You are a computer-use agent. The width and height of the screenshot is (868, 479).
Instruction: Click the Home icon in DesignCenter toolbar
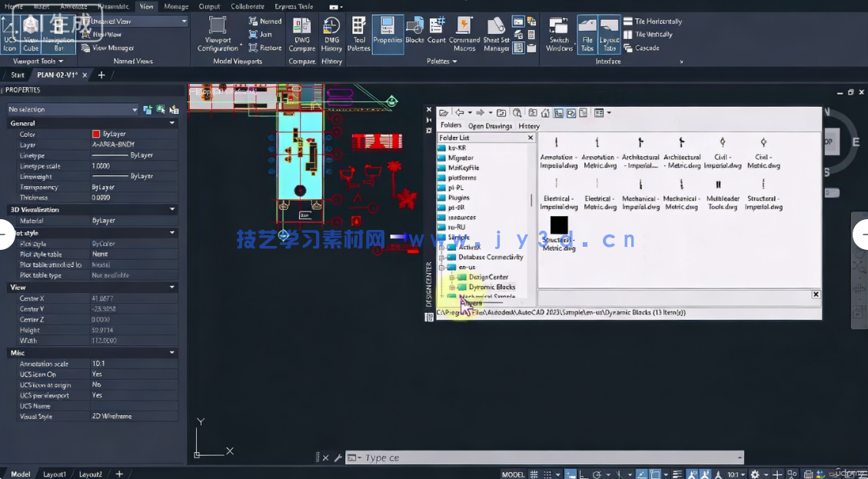[x=546, y=112]
